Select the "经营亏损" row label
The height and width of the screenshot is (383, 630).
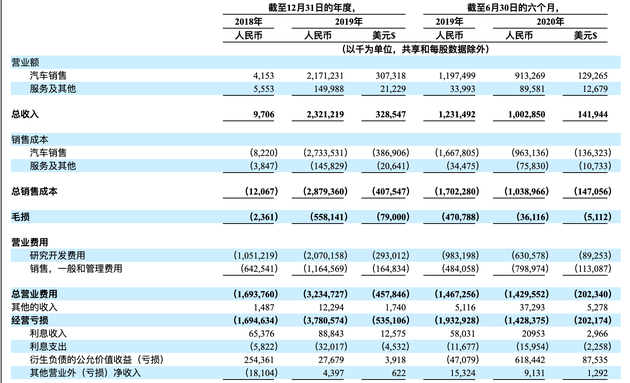pyautogui.click(x=30, y=320)
